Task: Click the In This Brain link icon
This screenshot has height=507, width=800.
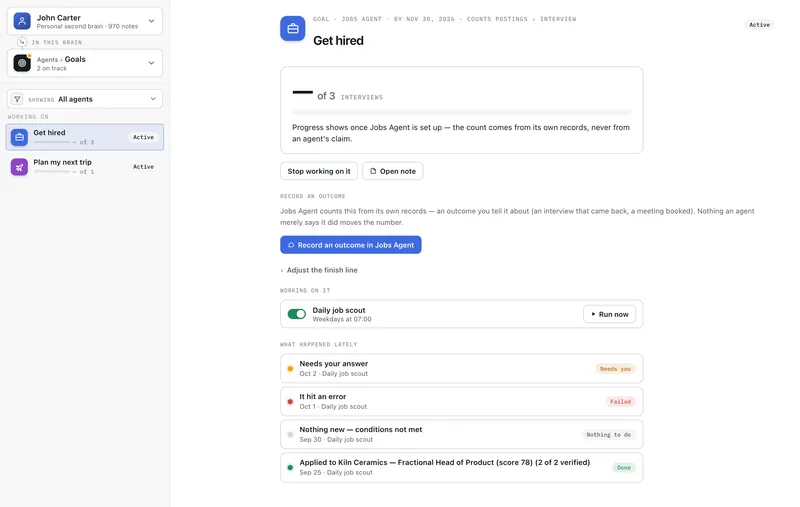Action: [22, 42]
